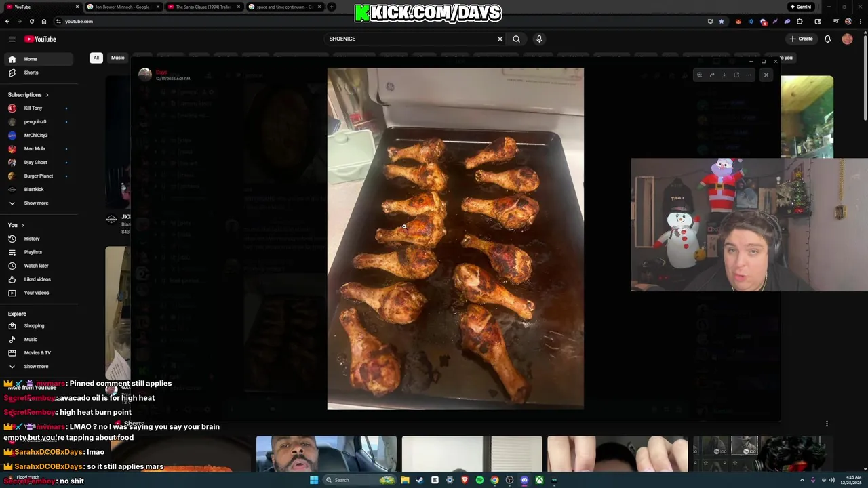Screen dimensions: 868x488
Task: Open YouTube notifications bell
Action: point(827,39)
